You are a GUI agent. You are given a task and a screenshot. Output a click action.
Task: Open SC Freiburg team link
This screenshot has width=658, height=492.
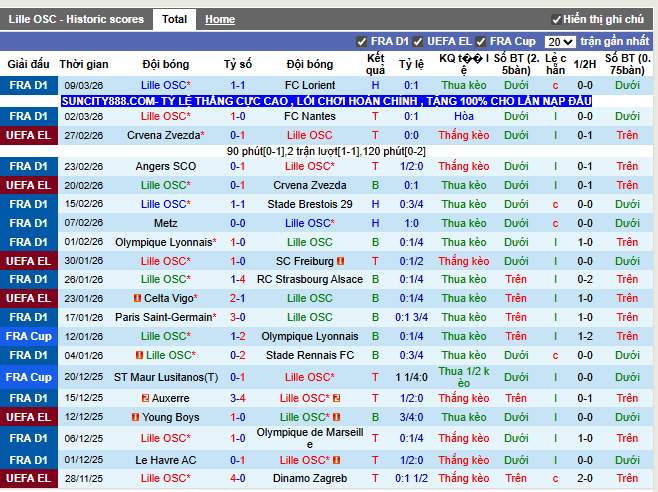click(305, 261)
